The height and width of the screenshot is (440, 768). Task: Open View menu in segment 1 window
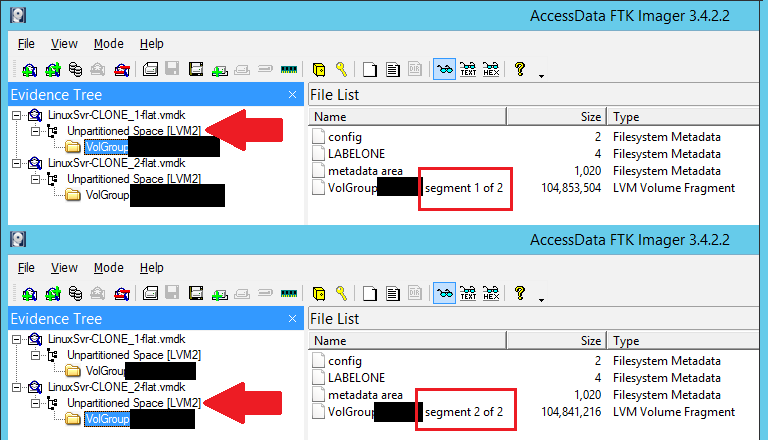point(64,44)
